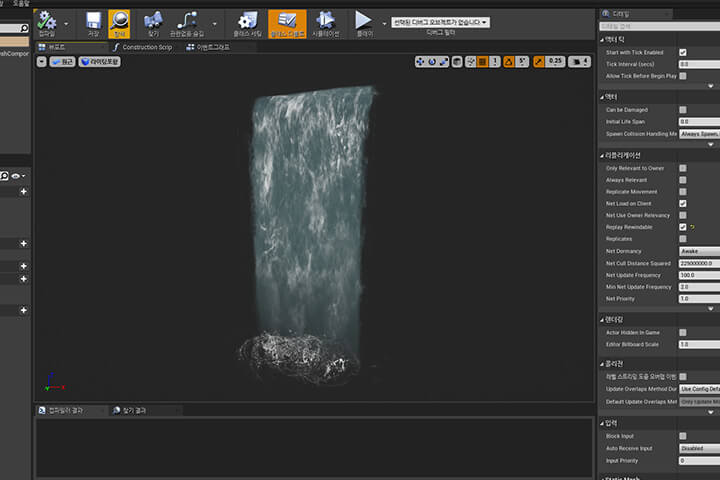This screenshot has height=480, width=720.
Task: Open the Auto Receive Input dropdown
Action: [x=699, y=448]
